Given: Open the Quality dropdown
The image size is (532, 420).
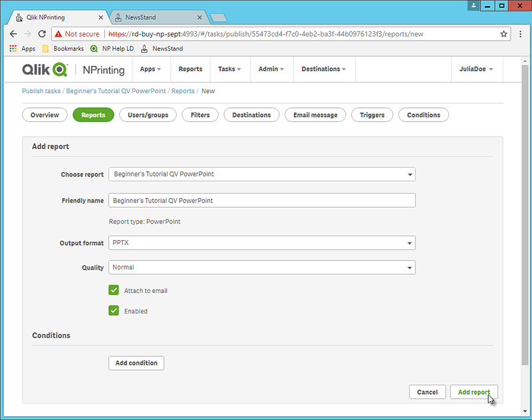Looking at the screenshot, I should click(262, 268).
